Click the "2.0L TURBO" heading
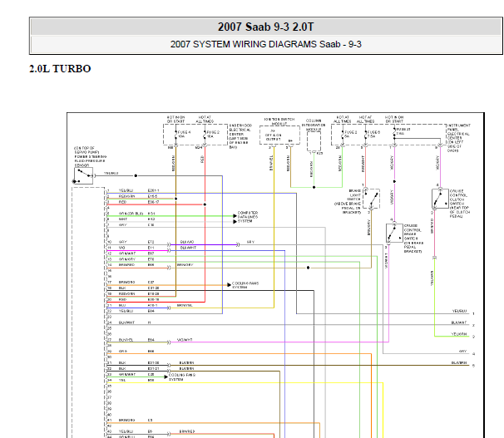 coord(60,69)
